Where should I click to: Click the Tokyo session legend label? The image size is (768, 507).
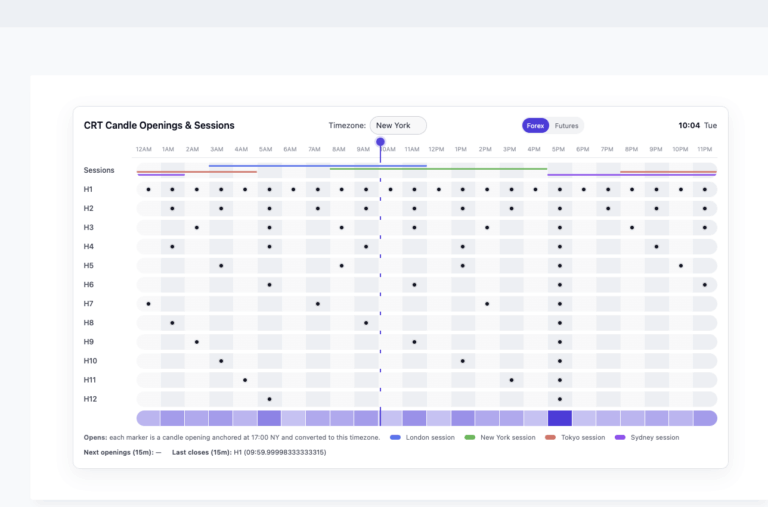click(583, 437)
